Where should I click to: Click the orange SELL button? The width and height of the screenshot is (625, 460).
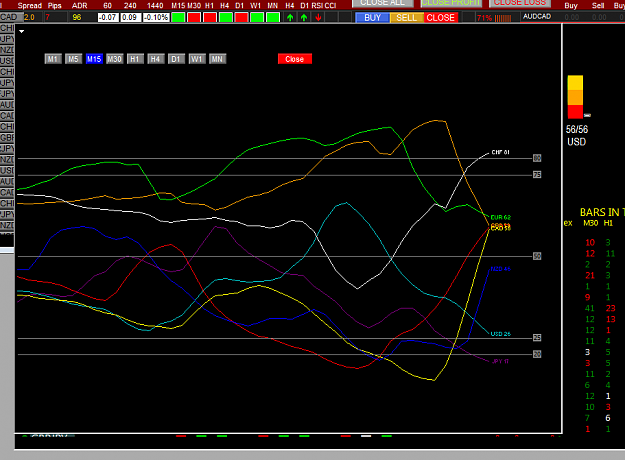(x=407, y=18)
